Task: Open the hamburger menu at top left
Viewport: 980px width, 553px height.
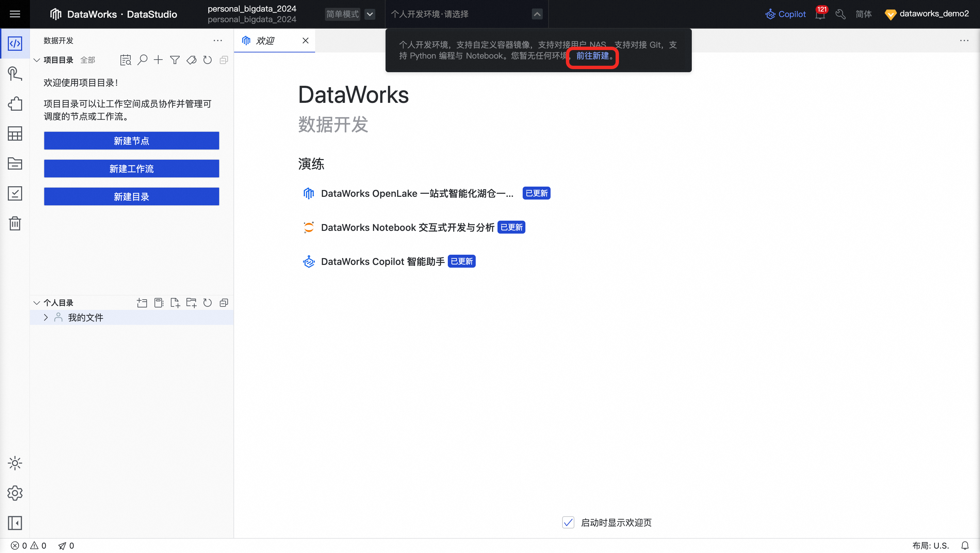Action: click(x=15, y=14)
